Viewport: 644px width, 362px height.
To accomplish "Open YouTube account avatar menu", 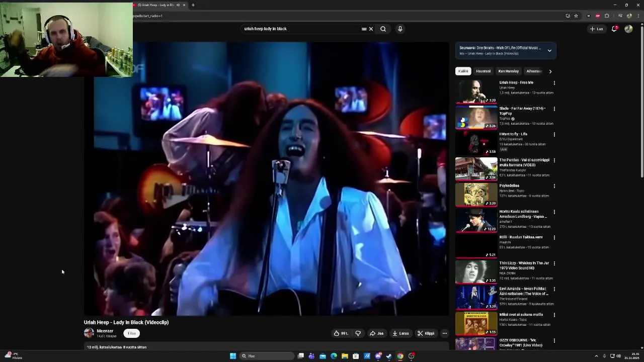I will tap(628, 29).
